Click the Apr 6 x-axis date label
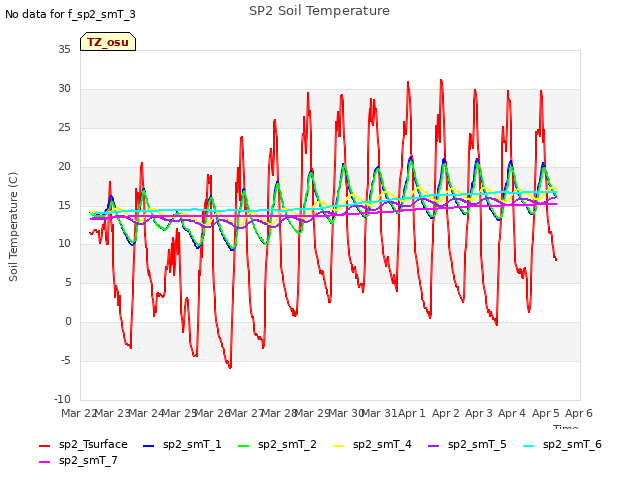The width and height of the screenshot is (640, 480). click(x=579, y=413)
